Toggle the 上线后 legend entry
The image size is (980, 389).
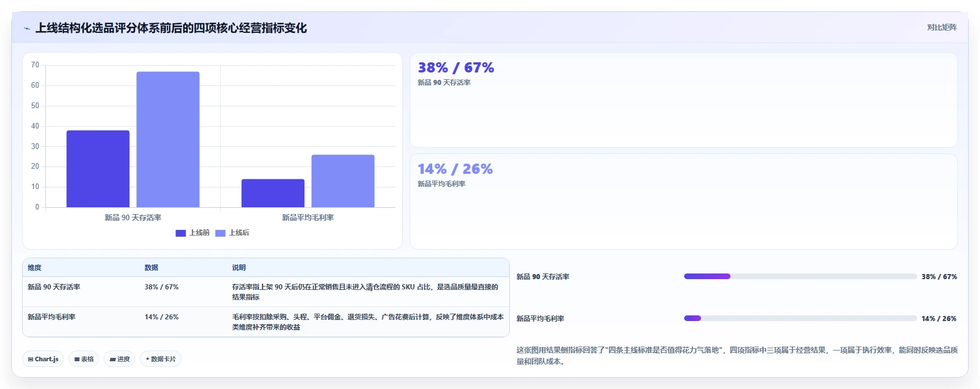coord(233,233)
